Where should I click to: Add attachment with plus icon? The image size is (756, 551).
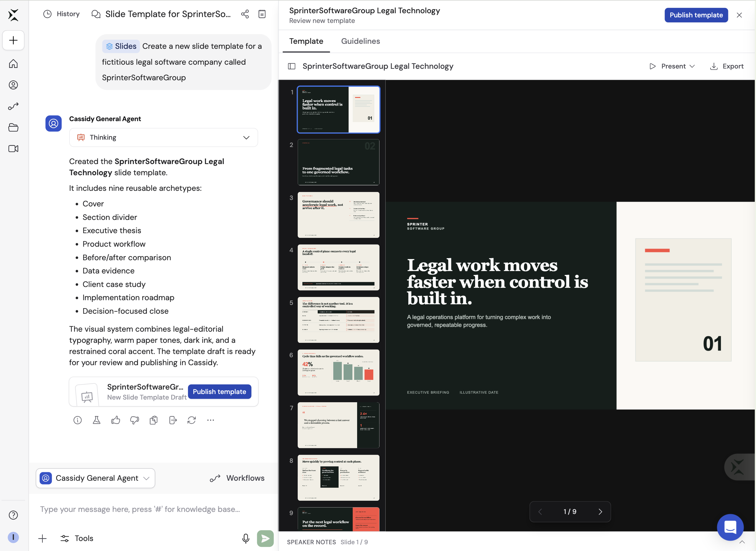pyautogui.click(x=42, y=538)
